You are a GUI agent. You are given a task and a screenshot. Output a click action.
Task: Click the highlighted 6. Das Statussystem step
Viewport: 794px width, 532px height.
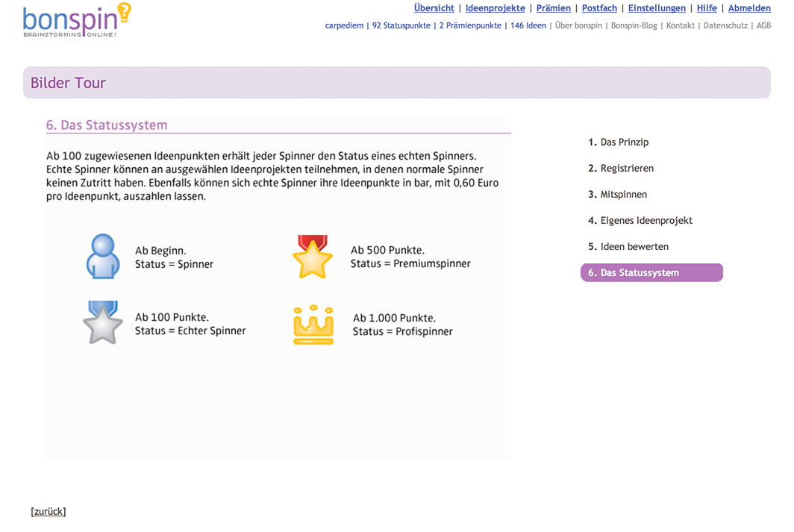click(651, 273)
